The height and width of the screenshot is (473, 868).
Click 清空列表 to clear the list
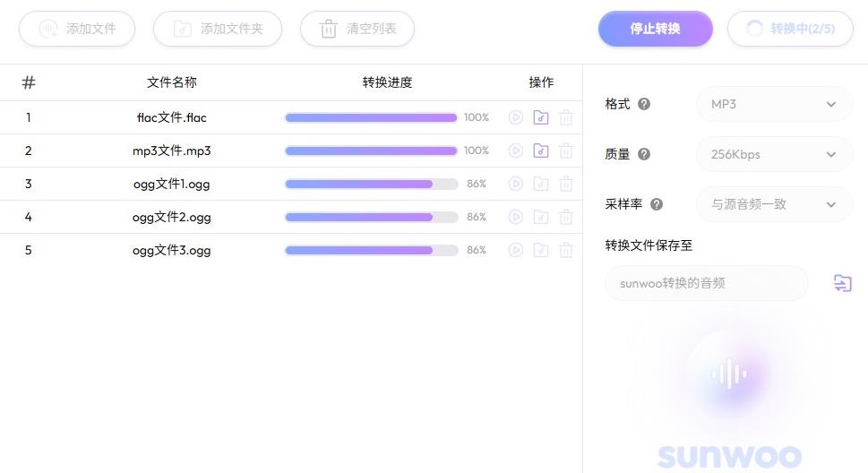tap(357, 29)
